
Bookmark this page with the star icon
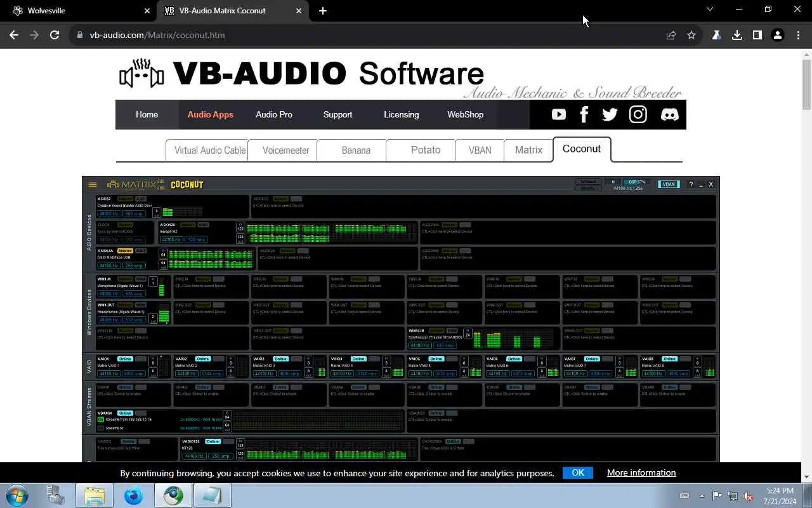point(691,35)
